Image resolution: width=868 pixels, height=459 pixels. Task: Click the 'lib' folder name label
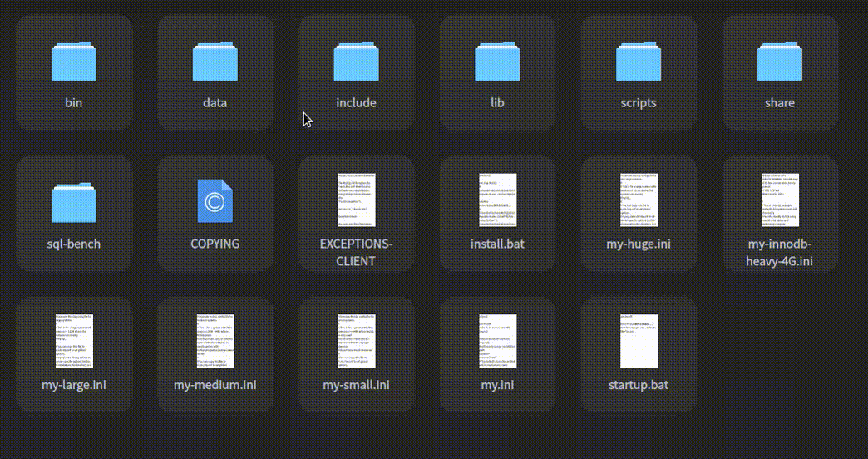497,102
